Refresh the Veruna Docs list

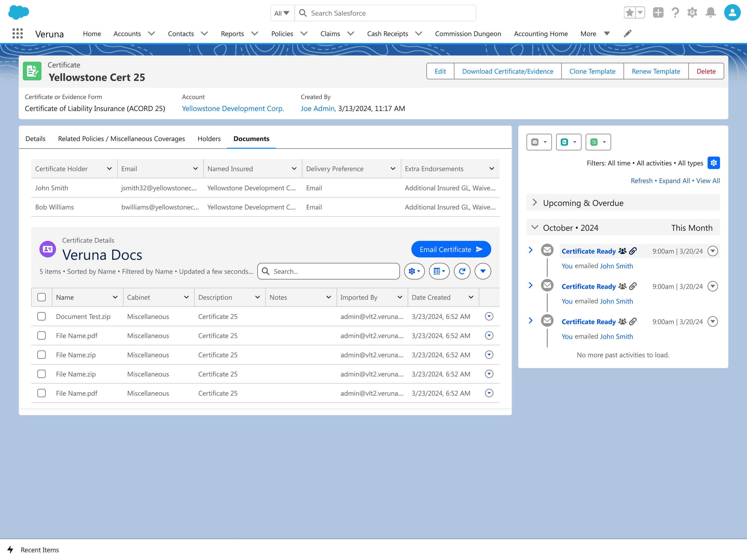462,271
